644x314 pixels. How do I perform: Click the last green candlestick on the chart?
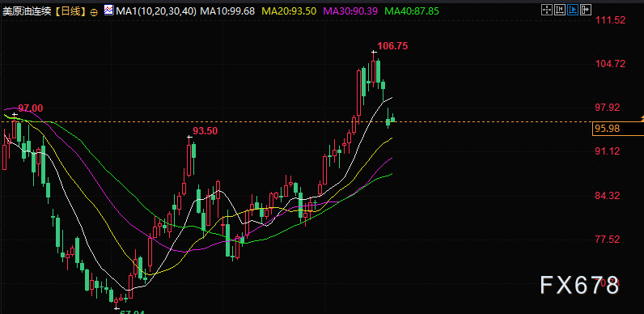pos(393,119)
